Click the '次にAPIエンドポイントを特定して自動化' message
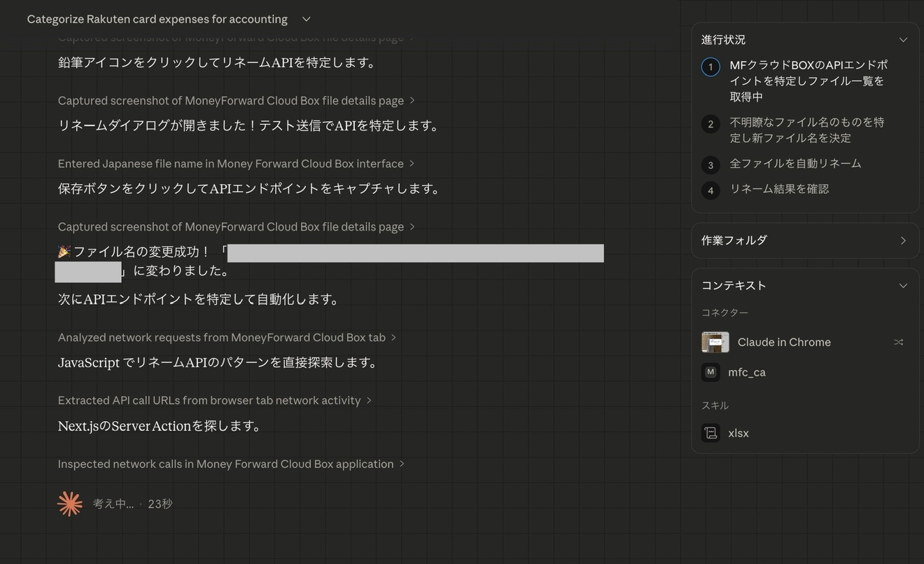This screenshot has height=564, width=924. pos(198,299)
